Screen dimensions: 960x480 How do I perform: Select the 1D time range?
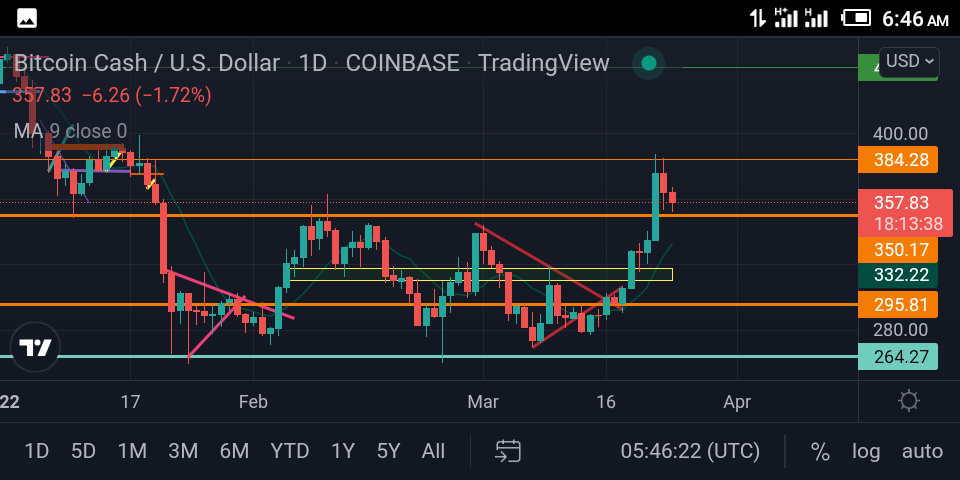(37, 452)
